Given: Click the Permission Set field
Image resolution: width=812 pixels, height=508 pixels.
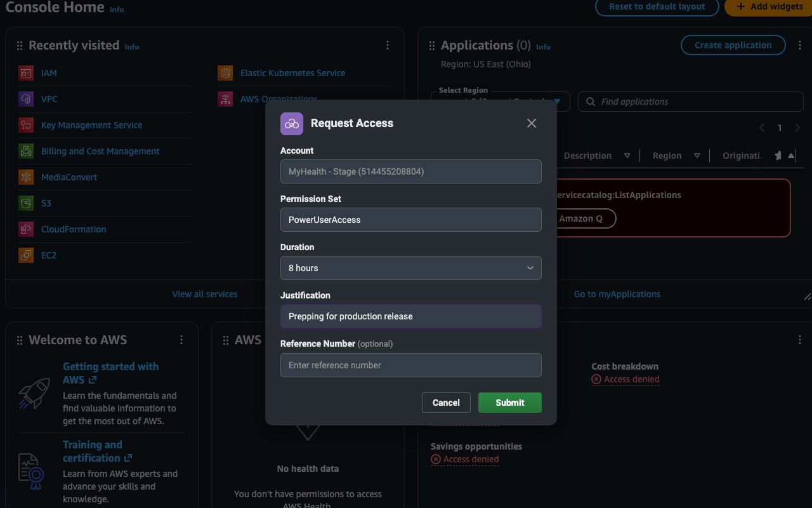Looking at the screenshot, I should tap(411, 220).
